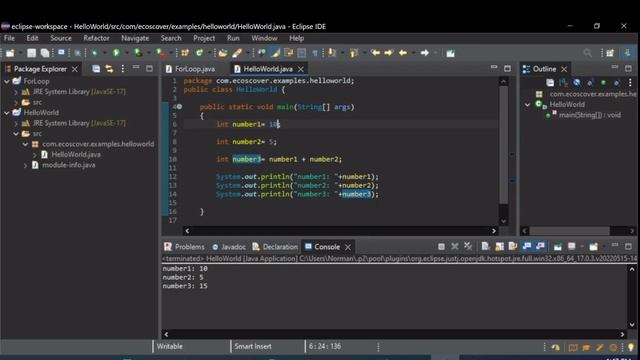
Task: Maximize the editor area
Action: click(507, 68)
